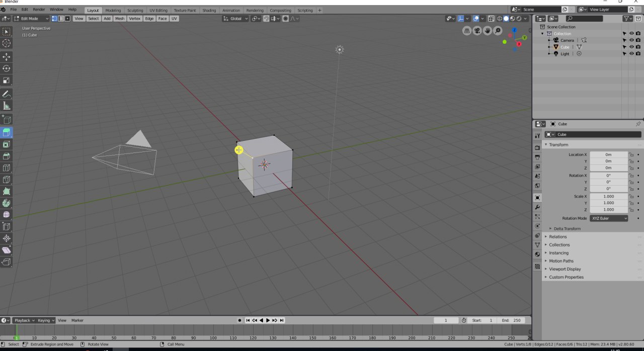Viewport: 644px width, 351px height.
Task: Select the Shear tool
Action: 7,250
